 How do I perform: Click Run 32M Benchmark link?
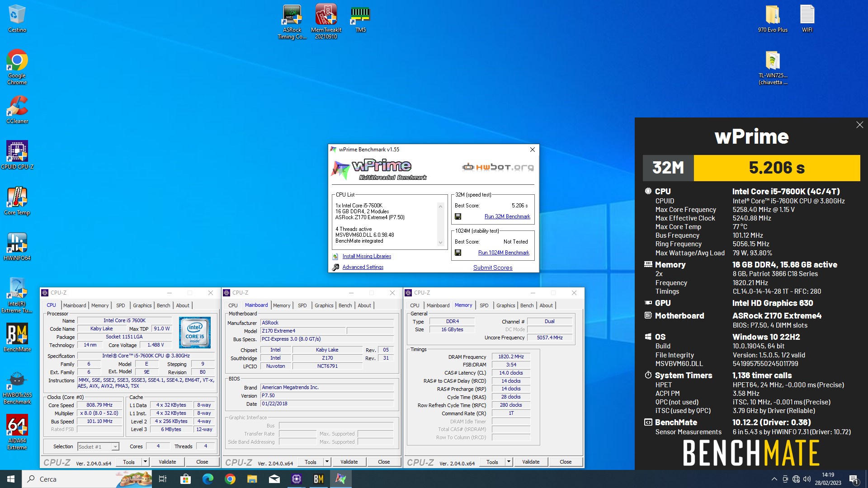507,216
